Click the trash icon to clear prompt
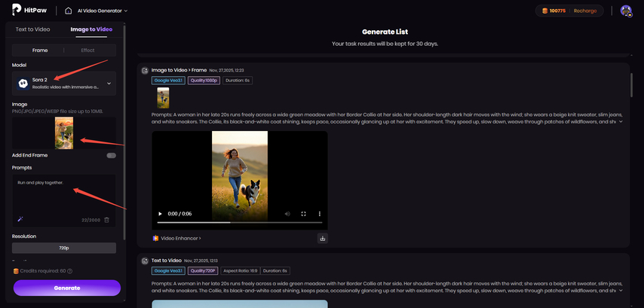This screenshot has width=644, height=308. [x=106, y=219]
